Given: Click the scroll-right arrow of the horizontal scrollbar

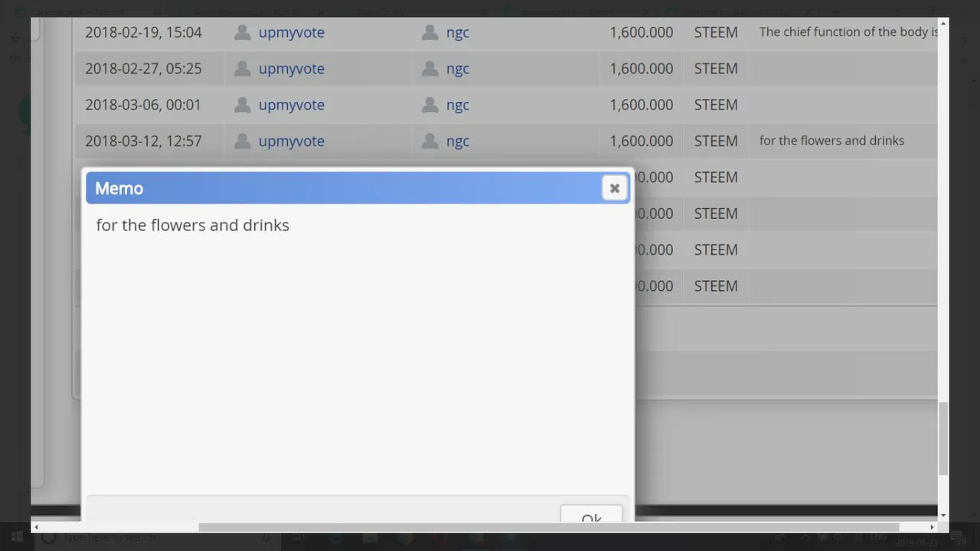Looking at the screenshot, I should click(932, 527).
